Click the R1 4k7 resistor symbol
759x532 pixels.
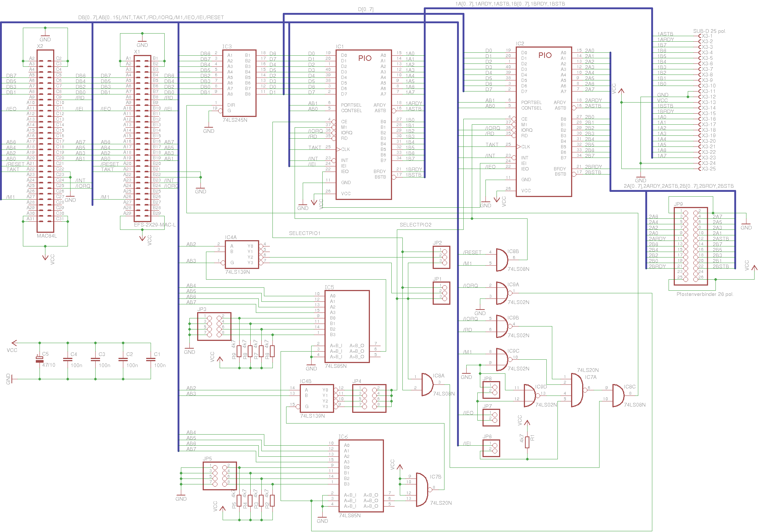(x=527, y=442)
